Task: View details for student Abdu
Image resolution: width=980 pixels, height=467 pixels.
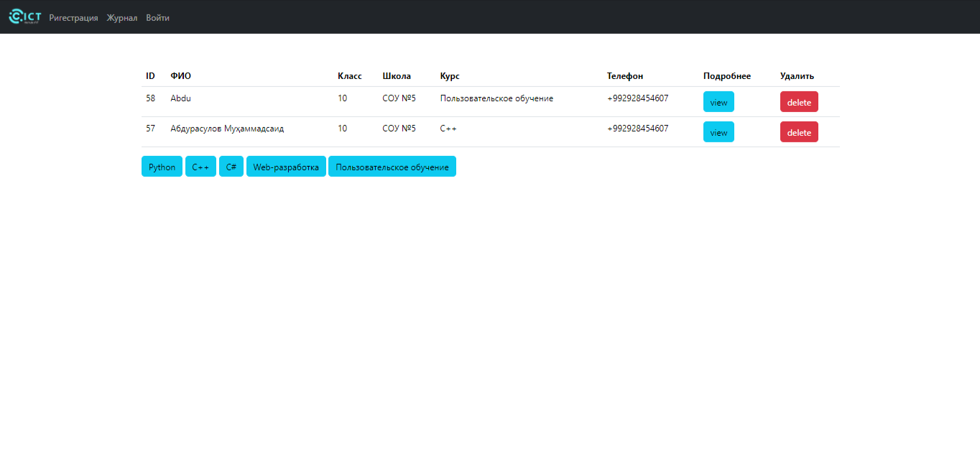Action: pos(718,102)
